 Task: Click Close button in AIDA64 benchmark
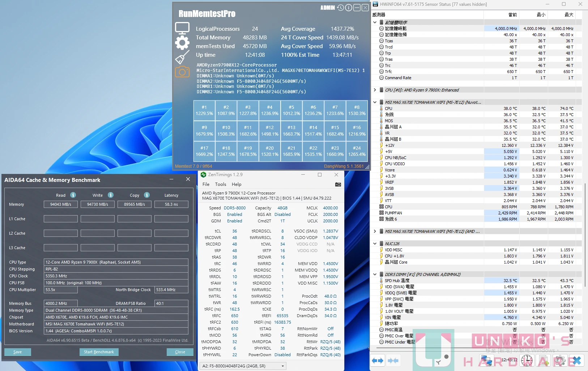(x=180, y=352)
